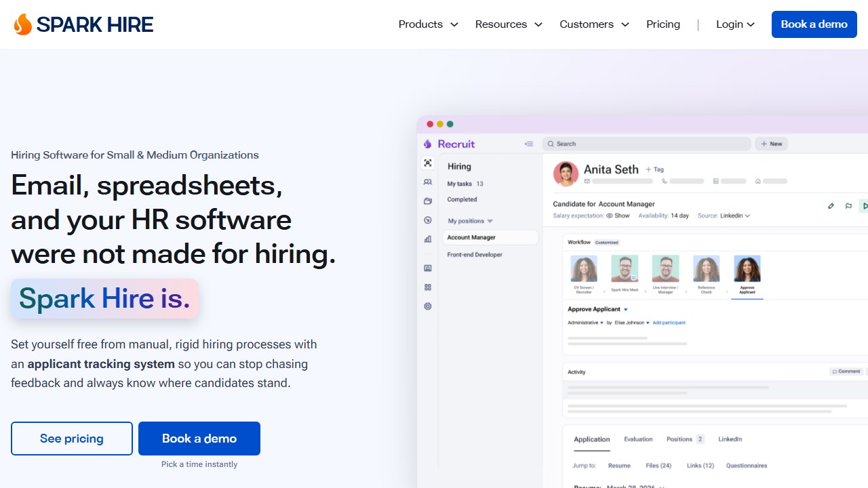
Task: Select the Account Manager position
Action: 490,237
